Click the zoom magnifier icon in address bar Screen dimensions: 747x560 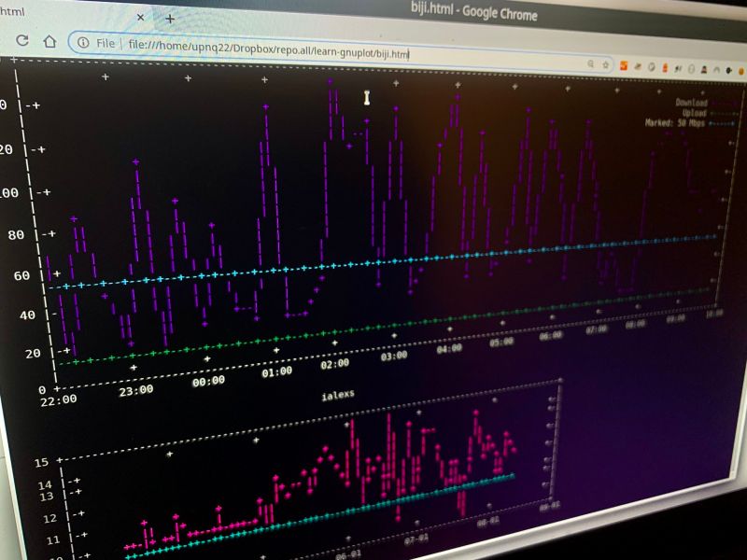tap(591, 63)
